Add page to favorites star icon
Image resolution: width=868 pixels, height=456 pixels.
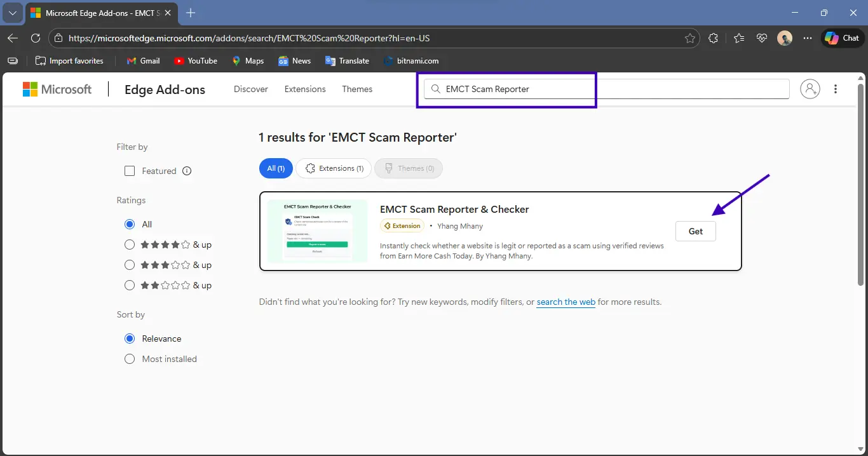(689, 38)
